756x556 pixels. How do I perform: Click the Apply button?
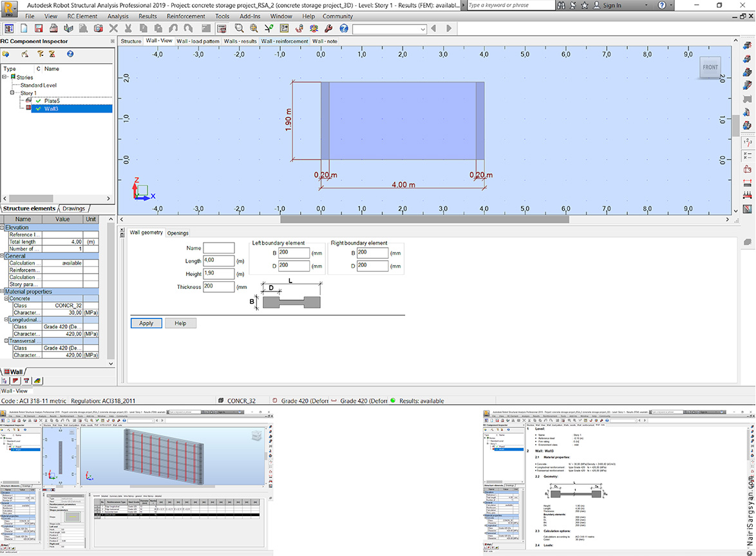pyautogui.click(x=146, y=323)
